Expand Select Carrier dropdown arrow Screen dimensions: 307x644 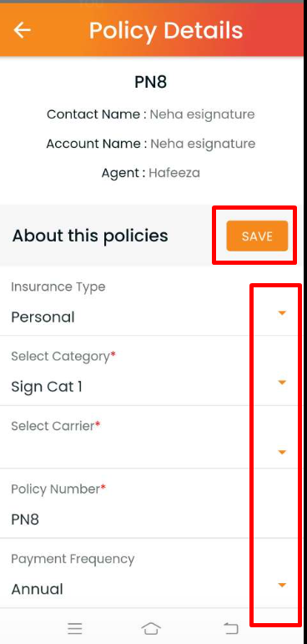point(281,453)
